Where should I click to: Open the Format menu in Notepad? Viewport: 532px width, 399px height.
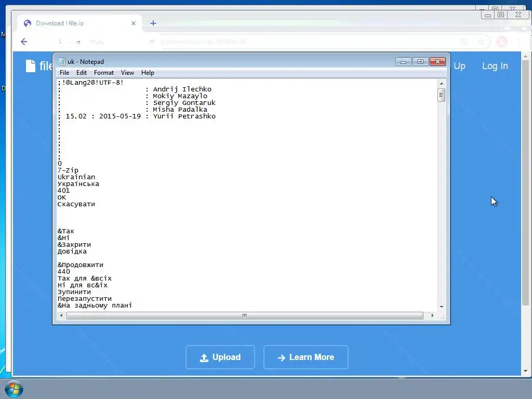(104, 73)
